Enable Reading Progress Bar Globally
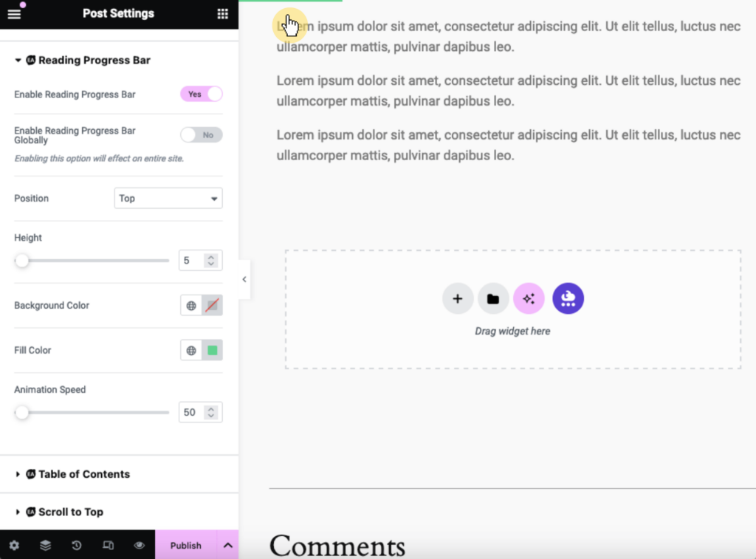This screenshot has width=756, height=559. click(202, 135)
